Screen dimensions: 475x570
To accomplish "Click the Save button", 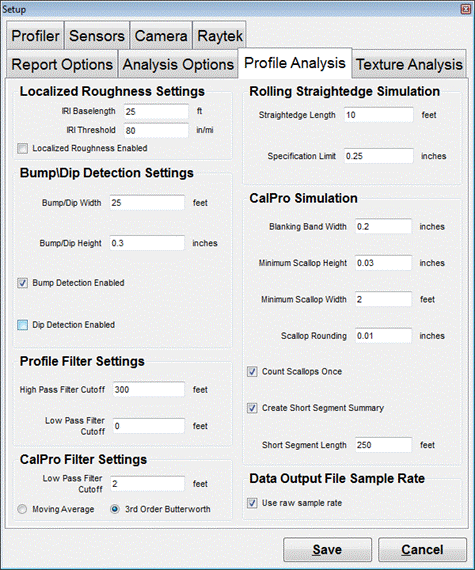I will [327, 550].
